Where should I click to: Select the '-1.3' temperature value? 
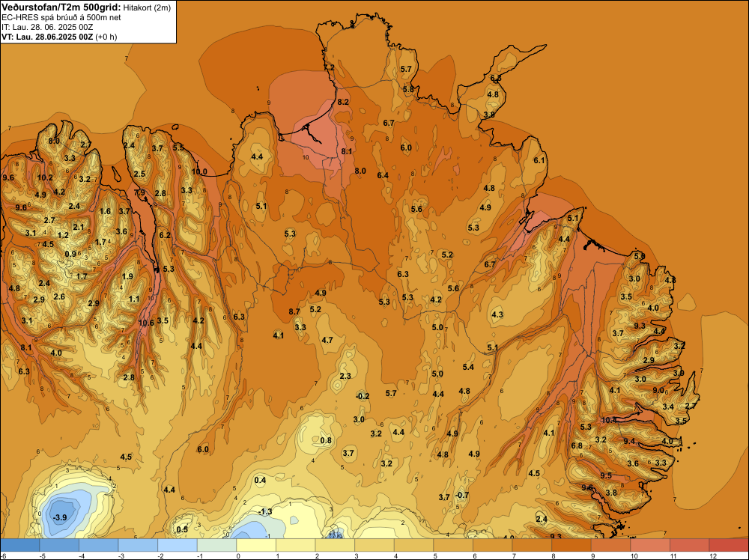click(x=265, y=511)
